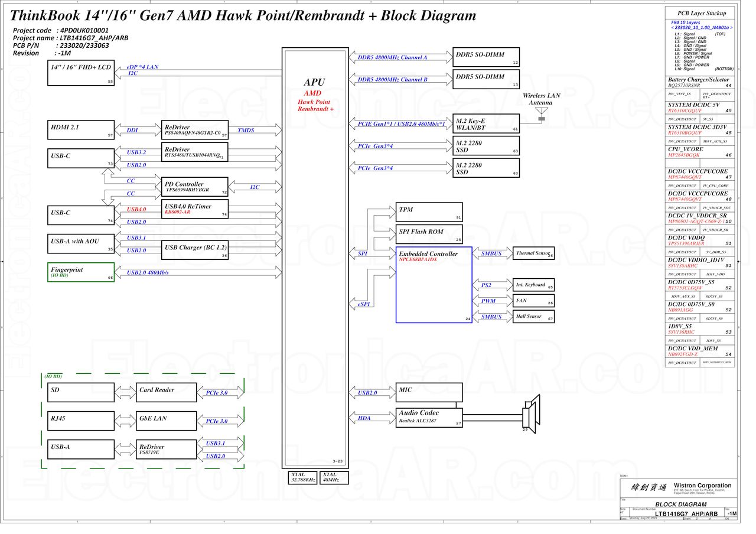Select the DDR5 SO-DIMM block numbered 12
Viewport: 756px width, 534px height.
(486, 57)
